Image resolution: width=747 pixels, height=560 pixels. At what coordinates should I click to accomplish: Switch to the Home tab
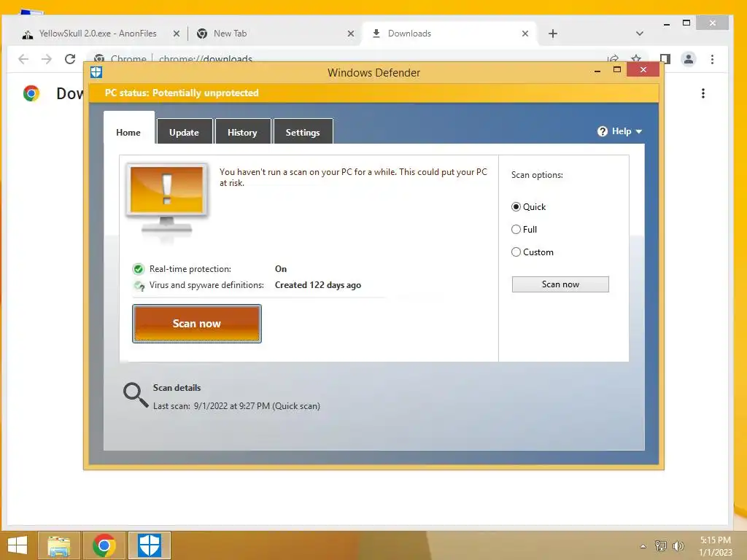point(128,131)
